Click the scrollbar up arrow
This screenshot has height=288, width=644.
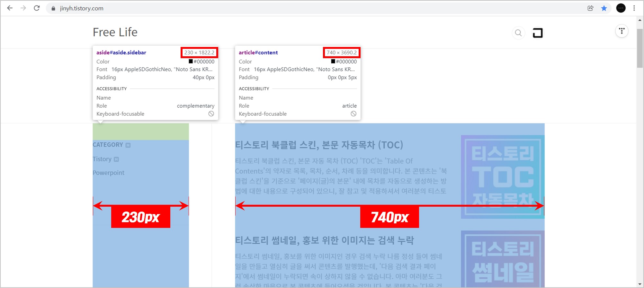coord(640,20)
